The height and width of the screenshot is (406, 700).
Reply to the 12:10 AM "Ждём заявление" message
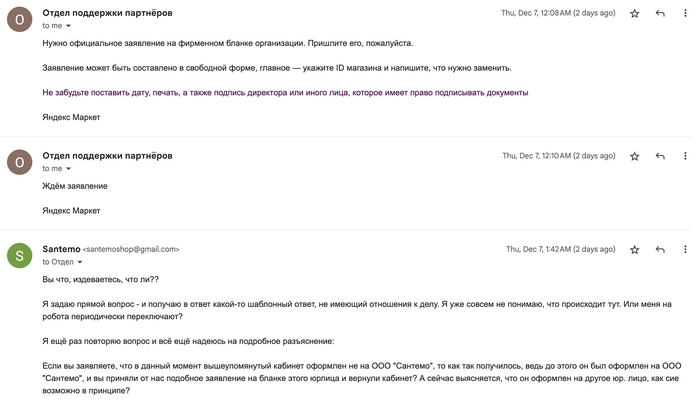(660, 156)
